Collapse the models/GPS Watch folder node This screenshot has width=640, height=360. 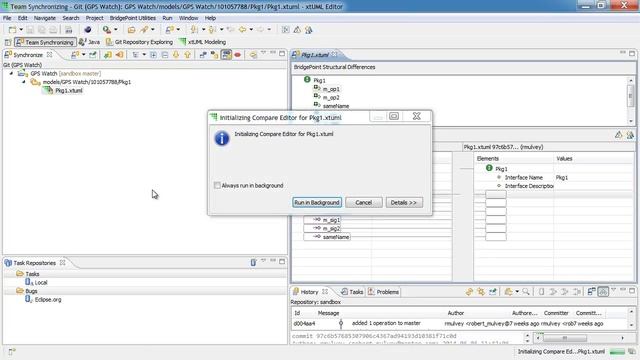(24, 82)
